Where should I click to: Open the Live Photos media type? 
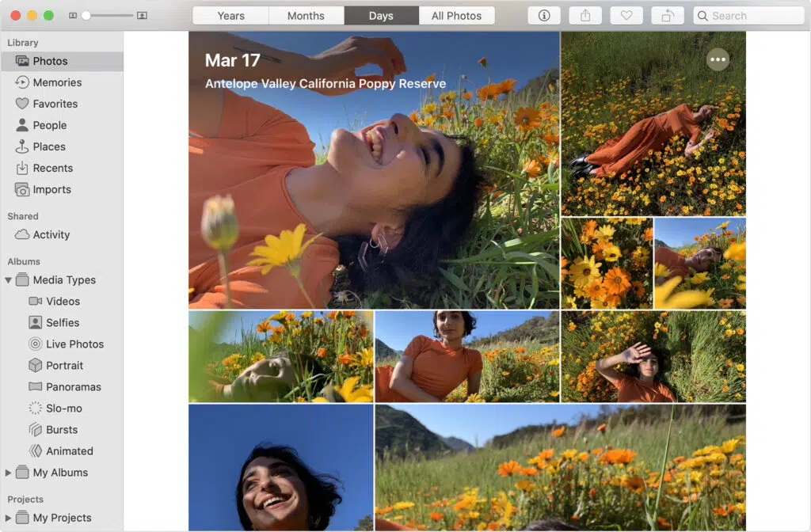pos(70,344)
